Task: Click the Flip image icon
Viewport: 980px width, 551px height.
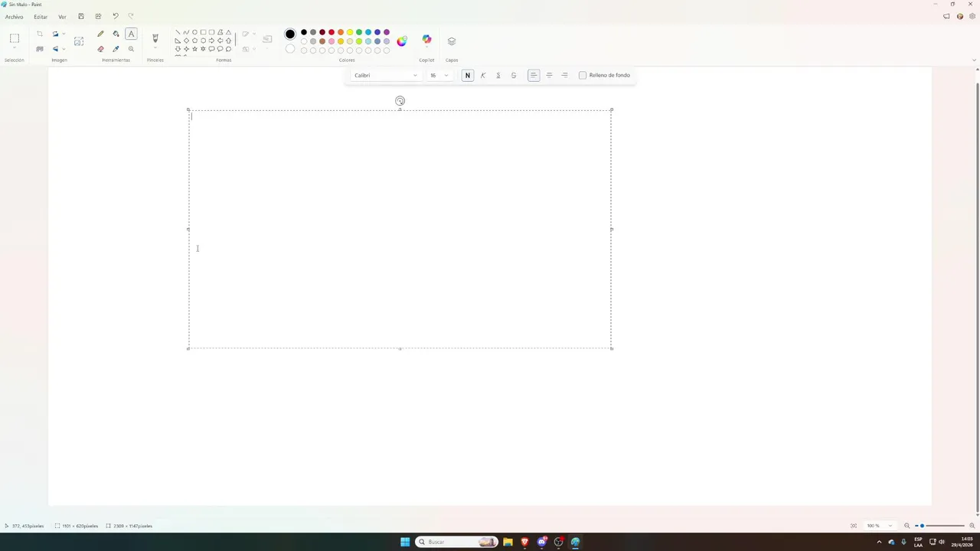Action: tap(55, 49)
